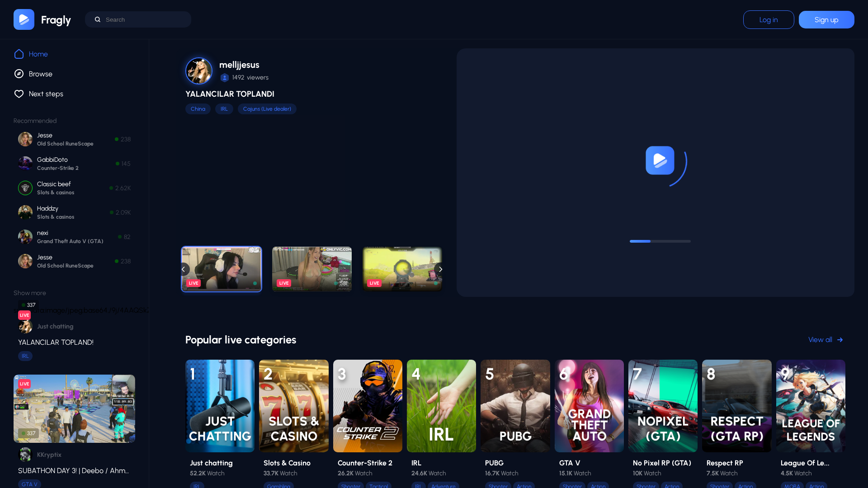
Task: Click the Respect RP category title
Action: pos(725,463)
